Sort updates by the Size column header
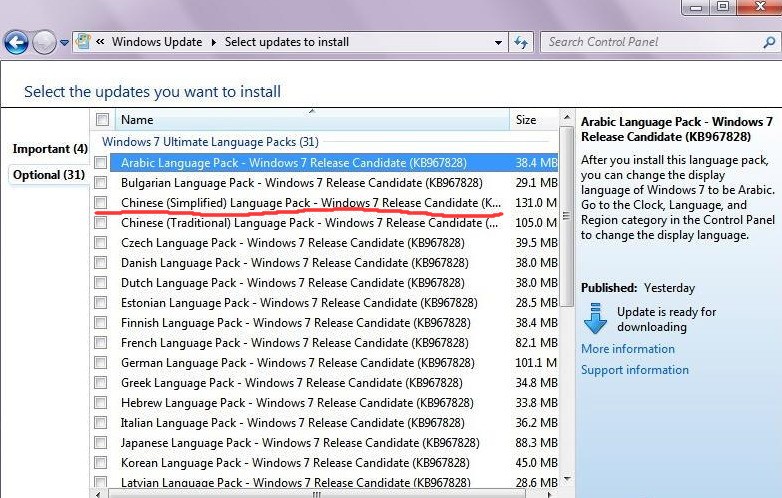The height and width of the screenshot is (498, 782). (526, 120)
